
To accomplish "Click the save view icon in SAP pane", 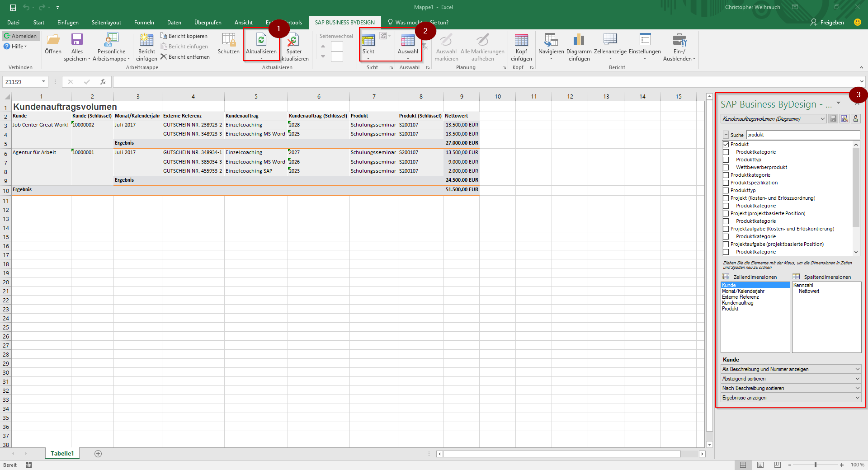I will (x=833, y=119).
